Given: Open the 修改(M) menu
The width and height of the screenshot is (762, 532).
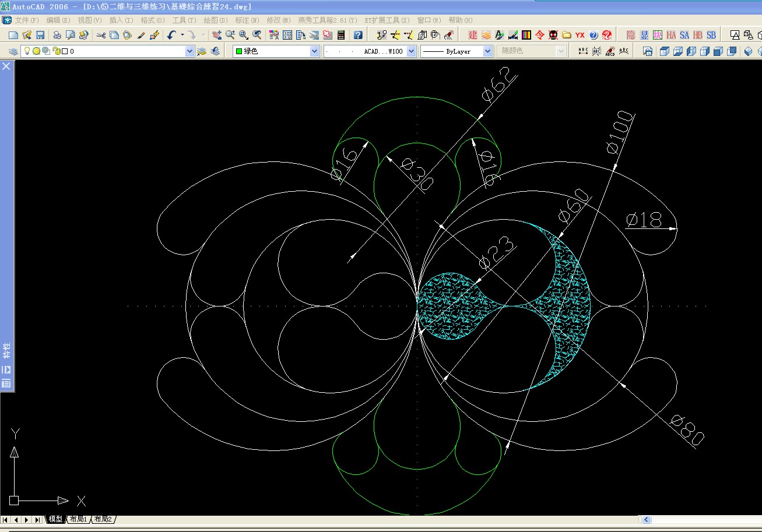Looking at the screenshot, I should [279, 20].
